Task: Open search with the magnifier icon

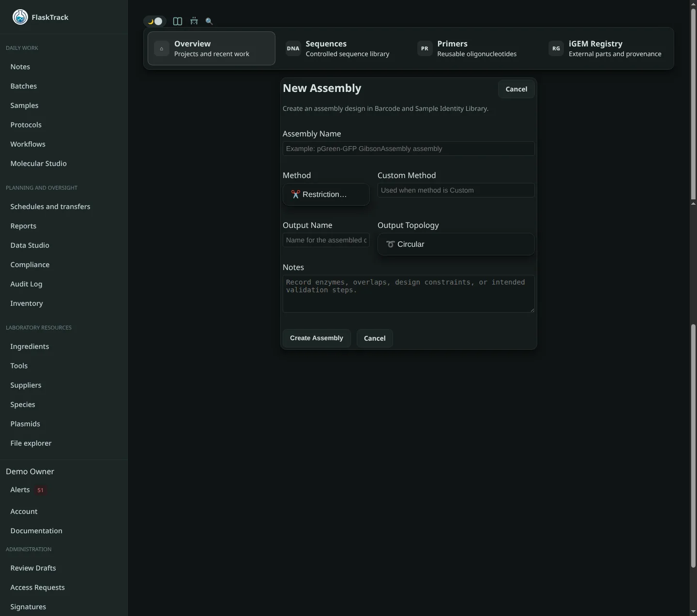Action: [x=209, y=21]
